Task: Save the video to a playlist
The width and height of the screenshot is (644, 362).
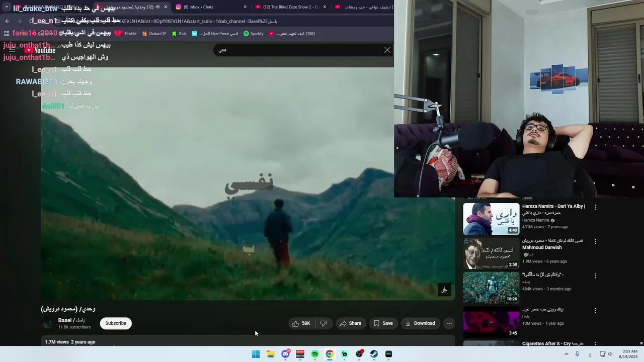Action: [383, 323]
